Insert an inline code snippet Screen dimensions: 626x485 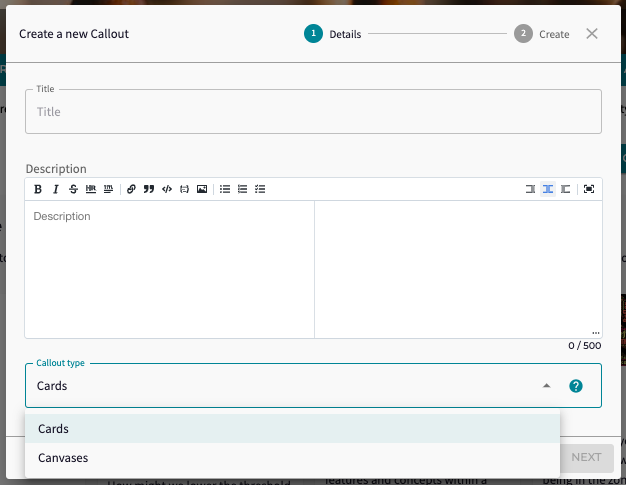[x=167, y=189]
